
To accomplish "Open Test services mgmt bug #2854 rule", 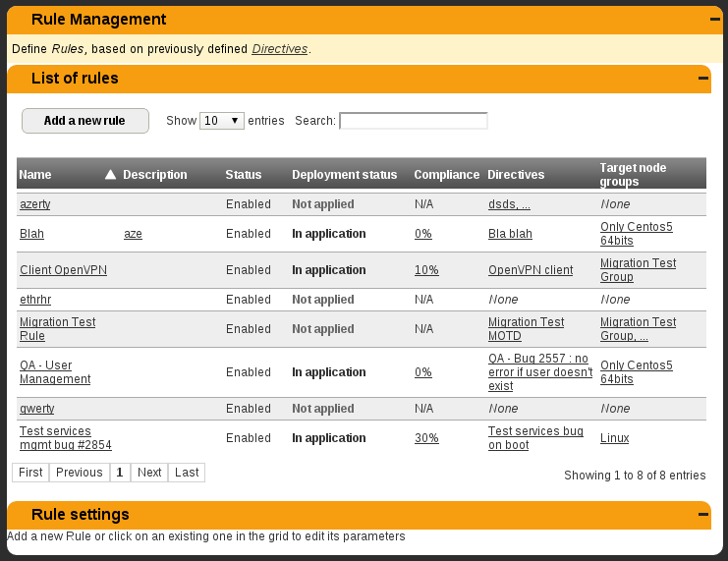I will (66, 438).
